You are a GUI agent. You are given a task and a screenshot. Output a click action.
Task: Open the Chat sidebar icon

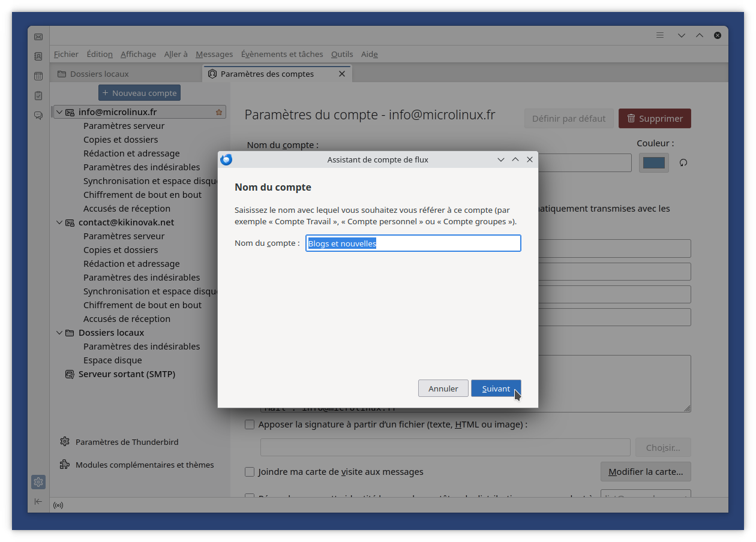pos(38,115)
